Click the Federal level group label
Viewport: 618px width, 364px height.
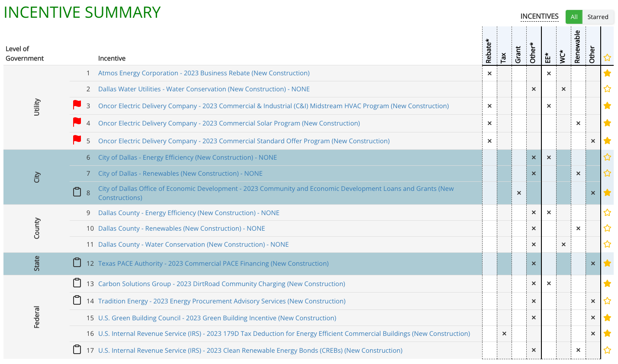(37, 317)
